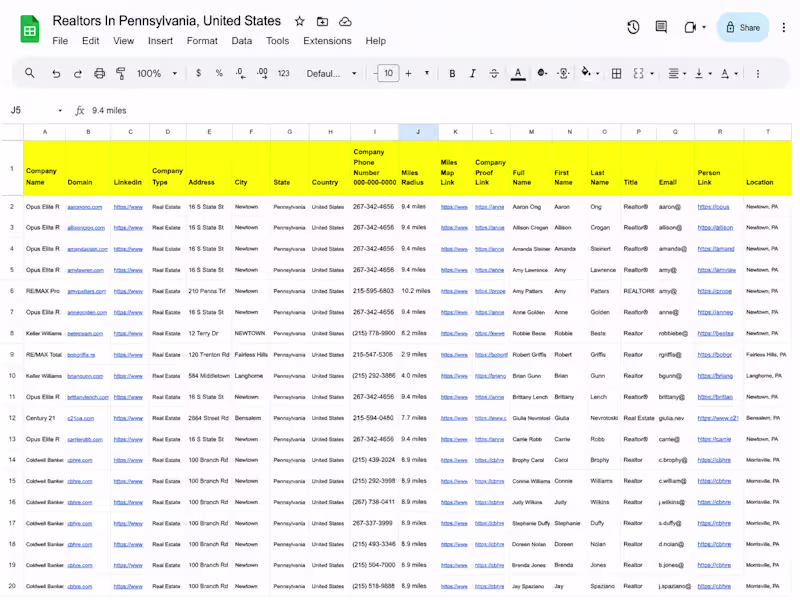Open the comments panel icon

click(661, 28)
